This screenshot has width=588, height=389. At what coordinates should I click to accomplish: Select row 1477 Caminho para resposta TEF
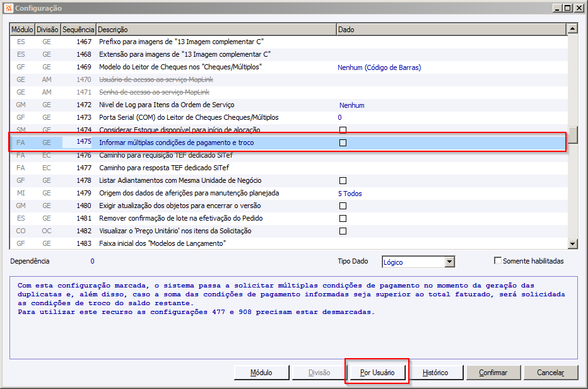coord(288,168)
